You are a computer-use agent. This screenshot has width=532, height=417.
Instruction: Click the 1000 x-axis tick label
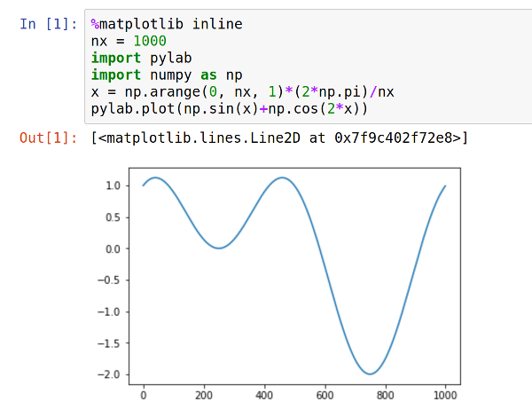tap(445, 396)
